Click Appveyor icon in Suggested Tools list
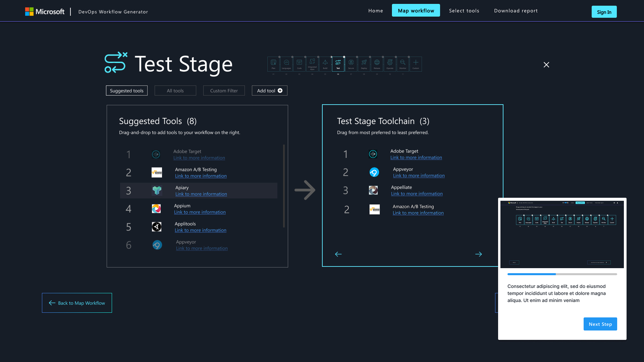The image size is (644, 362). tap(157, 245)
